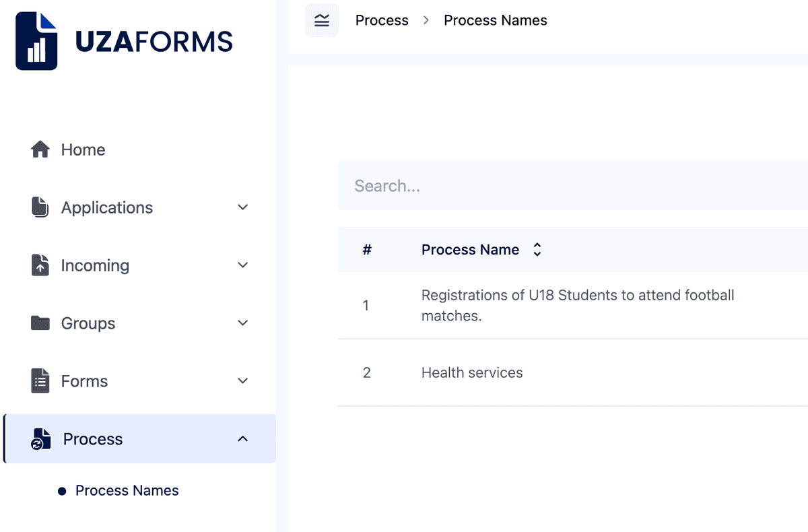Click the Process sync-file icon
The height and width of the screenshot is (532, 808).
pos(41,439)
